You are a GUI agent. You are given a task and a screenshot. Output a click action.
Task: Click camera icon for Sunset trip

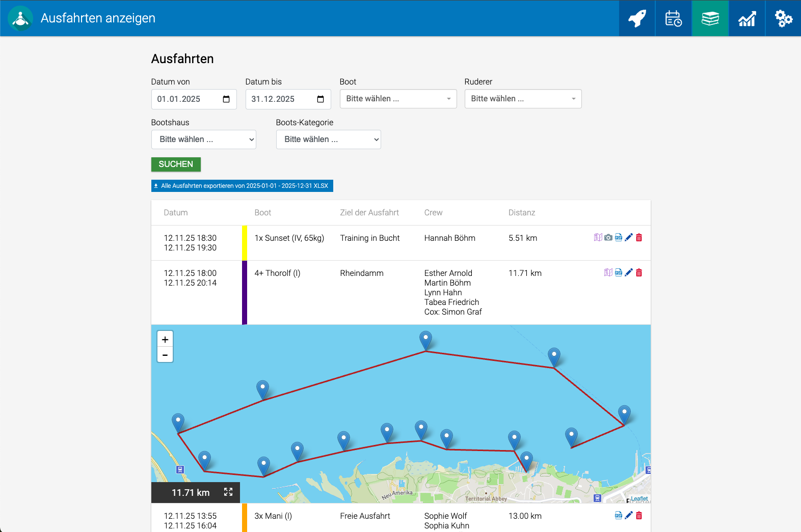[x=608, y=237]
